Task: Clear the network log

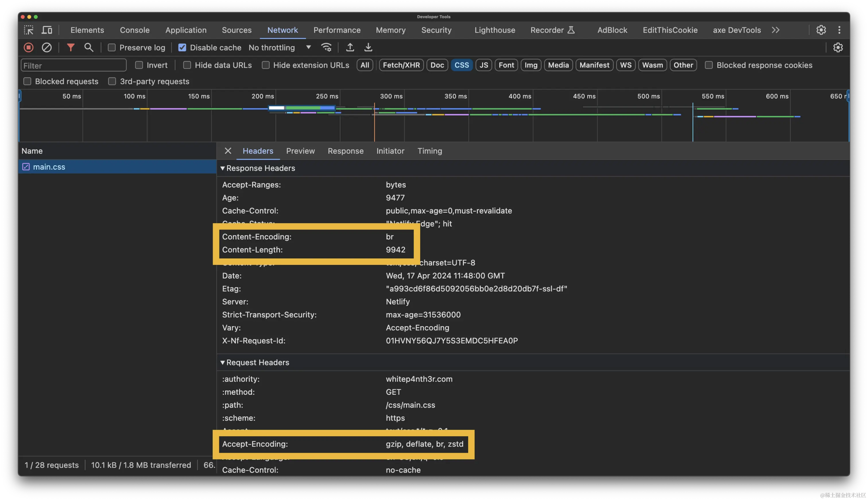Action: pos(47,47)
